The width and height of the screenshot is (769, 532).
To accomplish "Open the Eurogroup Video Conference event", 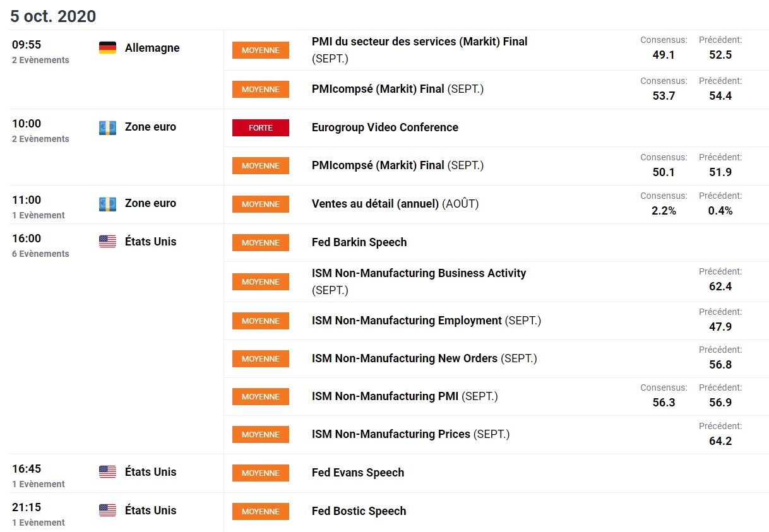I will (x=384, y=127).
